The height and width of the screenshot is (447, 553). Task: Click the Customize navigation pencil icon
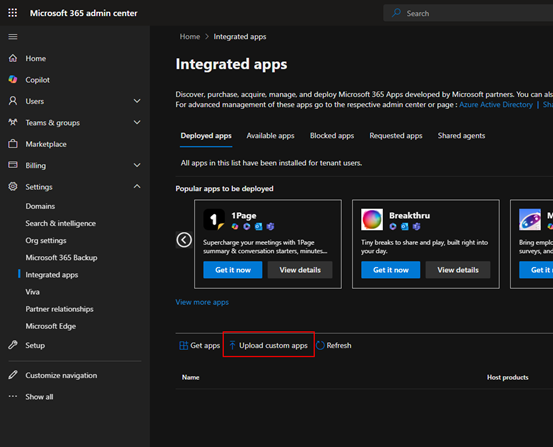click(x=13, y=375)
